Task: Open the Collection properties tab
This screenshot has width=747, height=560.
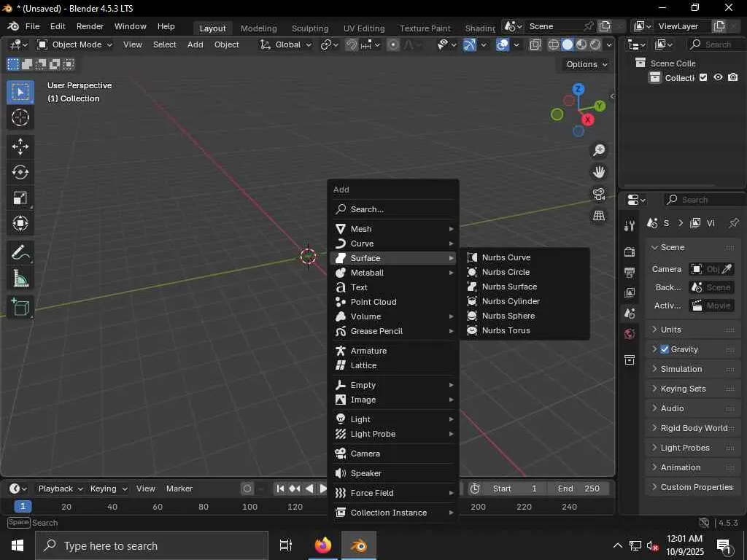Action: pos(630,359)
